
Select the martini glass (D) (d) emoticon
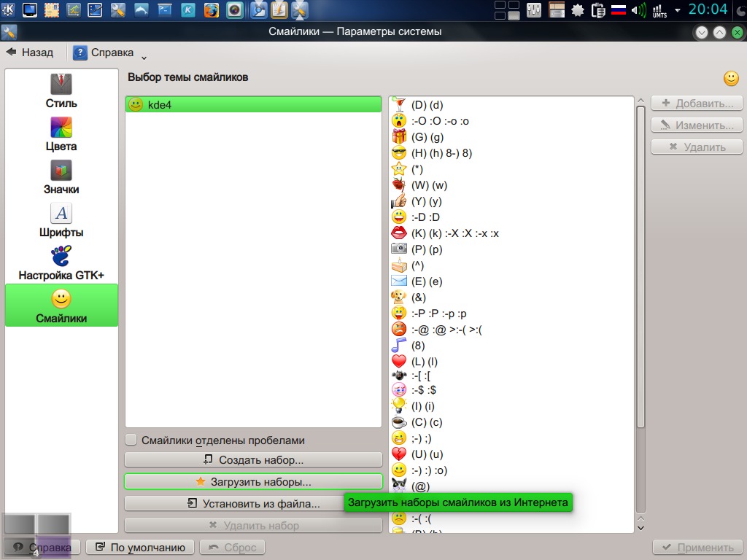tap(511, 105)
